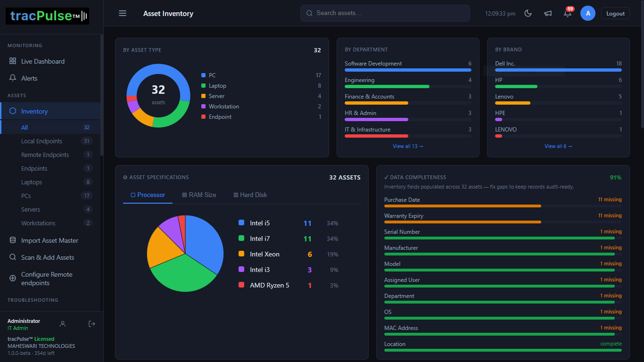The height and width of the screenshot is (362, 644).
Task: Open notifications bell with 59 badge
Action: [568, 13]
